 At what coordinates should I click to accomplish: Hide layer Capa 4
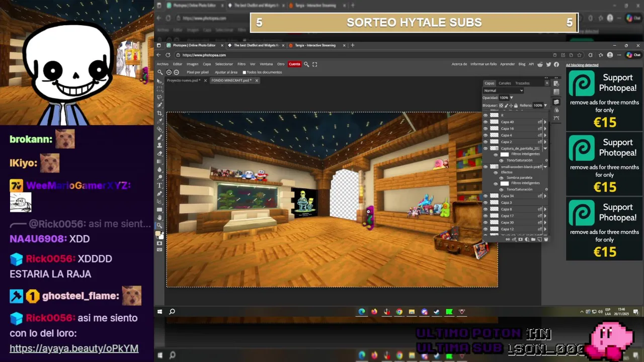point(486,135)
